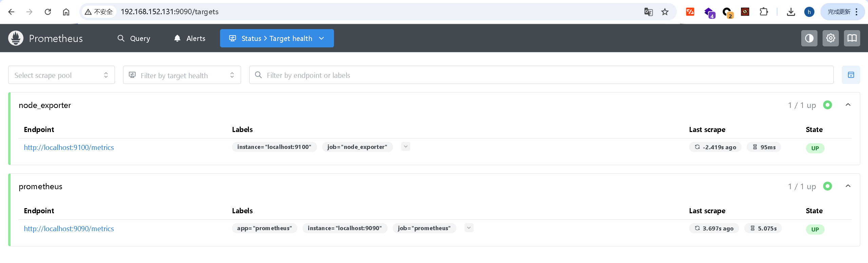Expand labels for the prometheus target

(469, 228)
